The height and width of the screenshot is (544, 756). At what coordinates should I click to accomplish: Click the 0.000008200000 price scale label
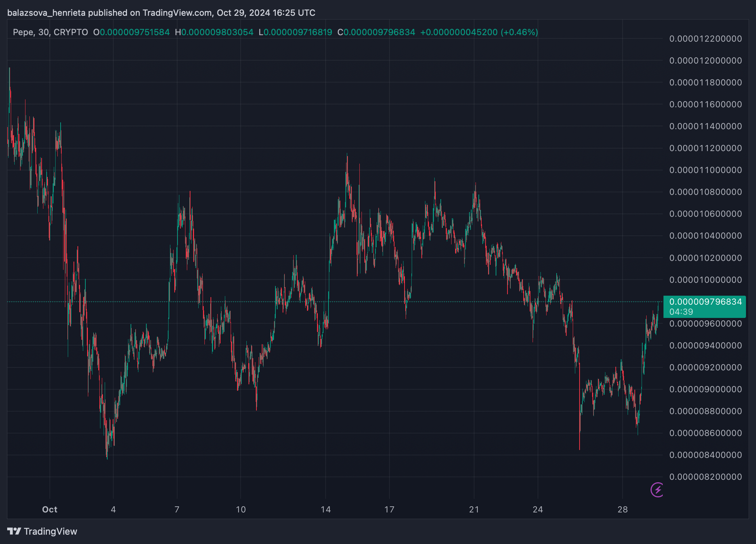click(x=705, y=477)
